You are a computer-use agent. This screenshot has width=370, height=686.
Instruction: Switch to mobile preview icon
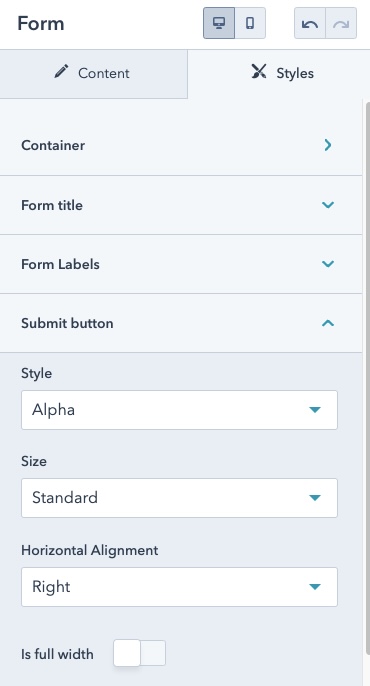[250, 23]
